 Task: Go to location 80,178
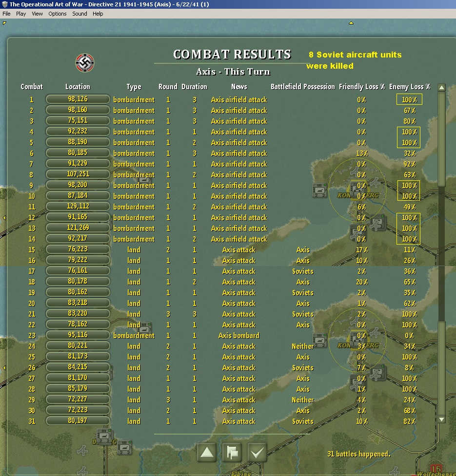click(x=78, y=282)
